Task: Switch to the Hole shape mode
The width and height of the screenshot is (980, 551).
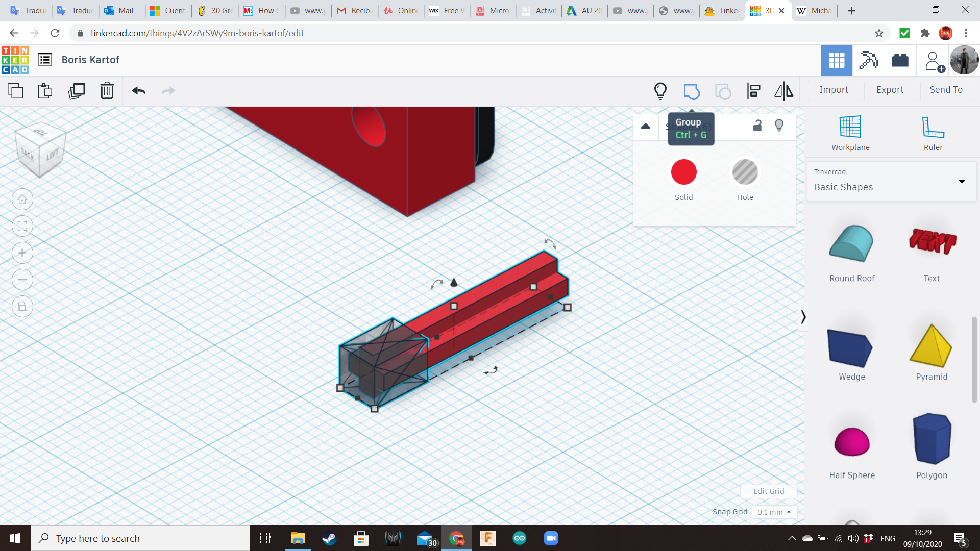Action: click(745, 172)
